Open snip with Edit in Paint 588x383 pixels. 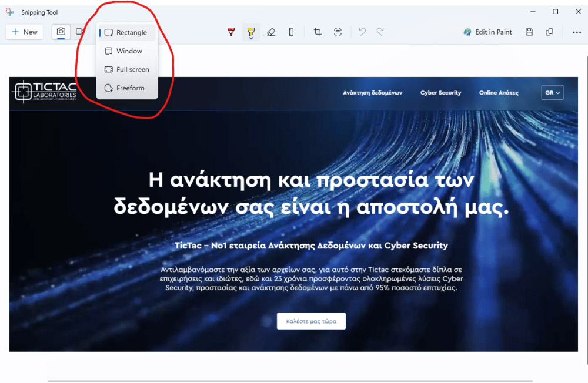click(x=487, y=32)
